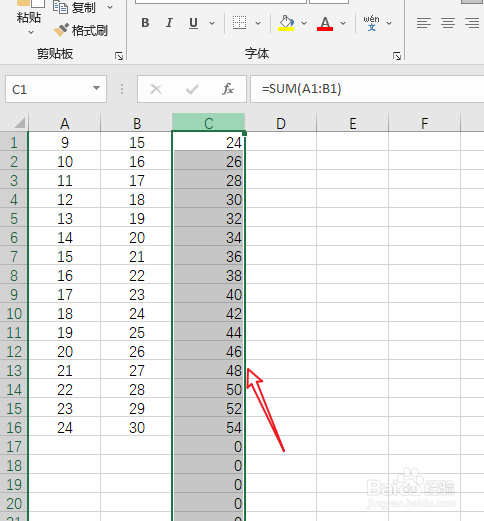This screenshot has height=521, width=484.
Task: Click cell C7 containing 36
Action: coord(209,256)
